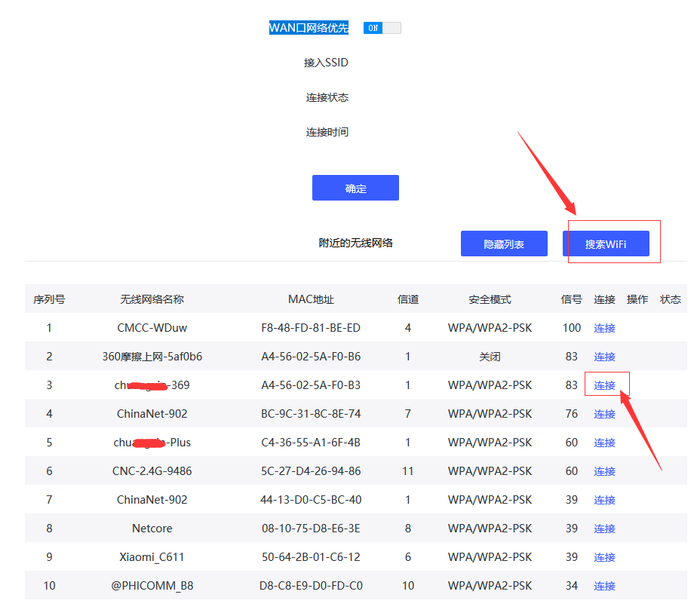Click 连接 in row 5 ending -Plus

[604, 443]
